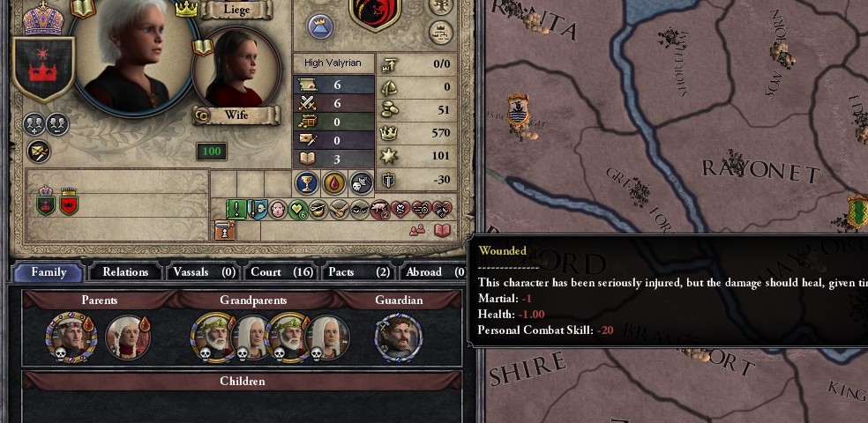Click the remove friend silhouettes minus icon
The width and height of the screenshot is (868, 423).
click(57, 124)
